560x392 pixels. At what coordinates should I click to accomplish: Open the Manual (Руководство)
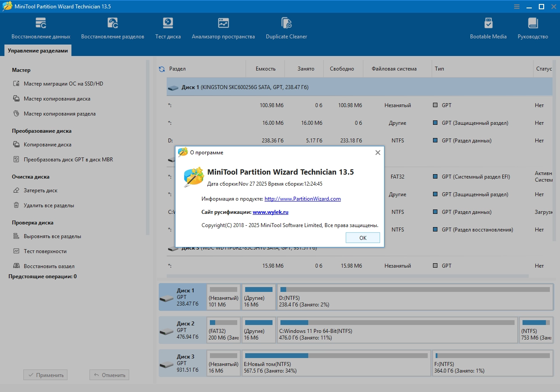pyautogui.click(x=533, y=28)
